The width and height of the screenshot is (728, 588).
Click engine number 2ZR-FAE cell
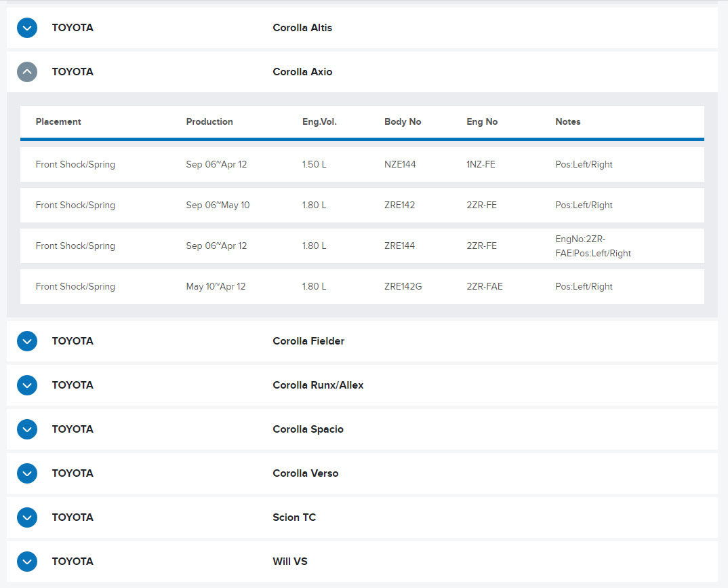point(484,287)
